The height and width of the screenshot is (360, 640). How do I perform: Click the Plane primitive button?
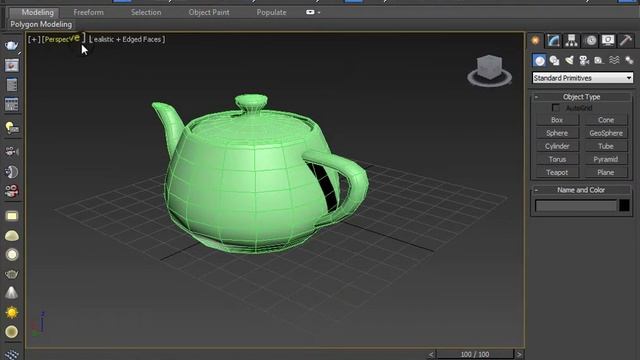pos(606,172)
